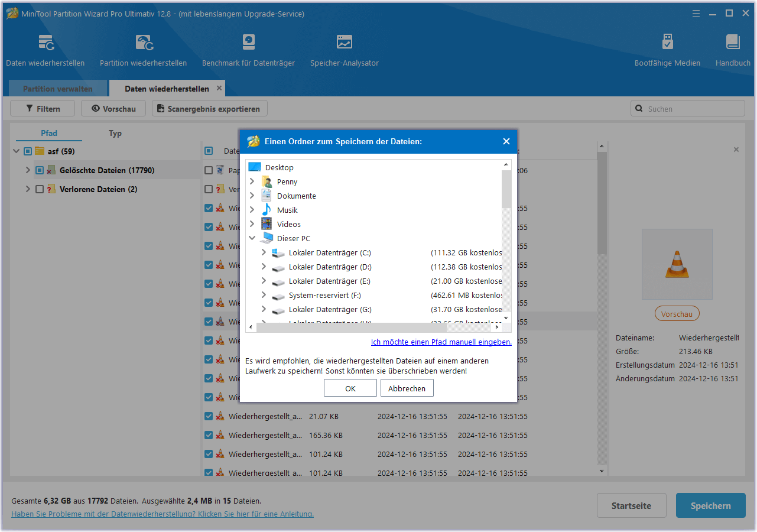Select the Penny user folder icon
The width and height of the screenshot is (757, 532).
pos(267,181)
